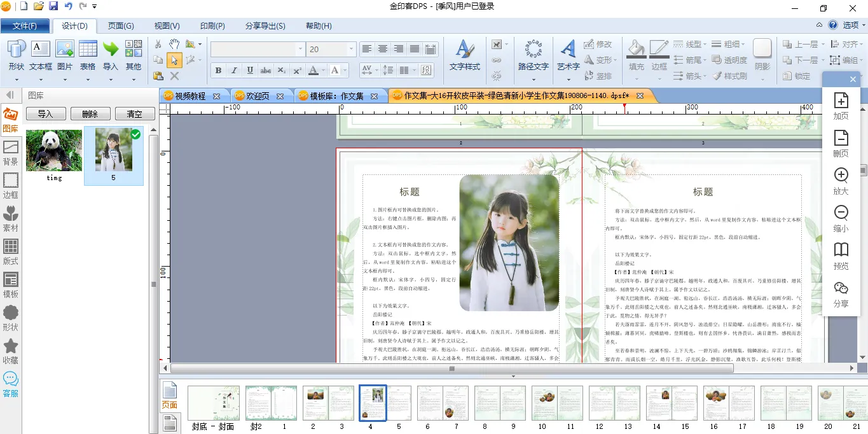Toggle bold text formatting

coord(218,71)
